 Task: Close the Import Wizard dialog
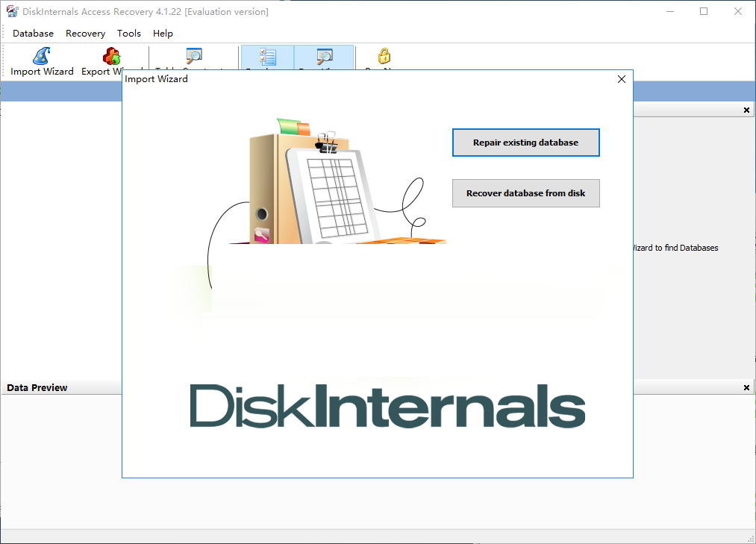click(622, 79)
